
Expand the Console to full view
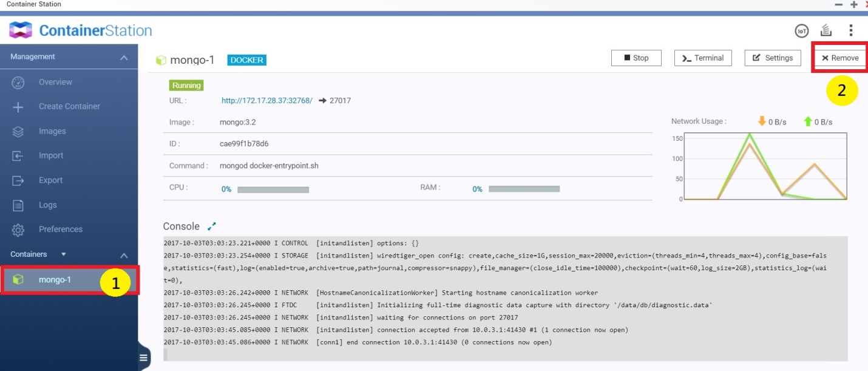tap(212, 226)
